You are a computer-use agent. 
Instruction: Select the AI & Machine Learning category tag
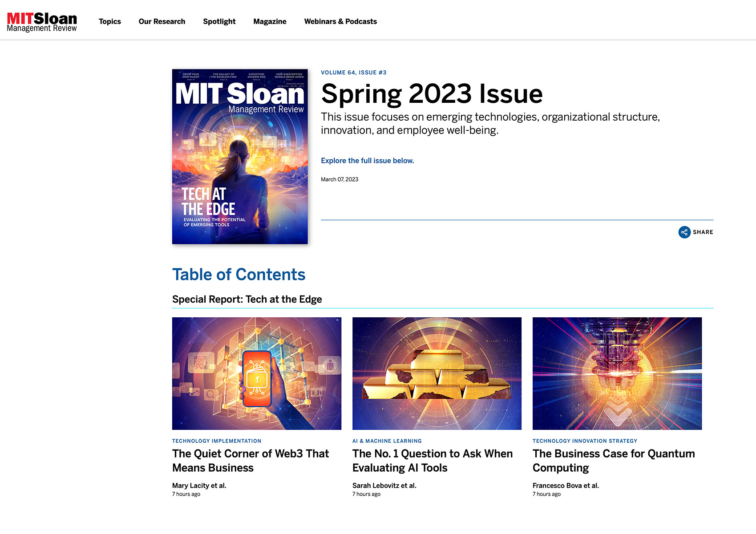[x=387, y=441]
